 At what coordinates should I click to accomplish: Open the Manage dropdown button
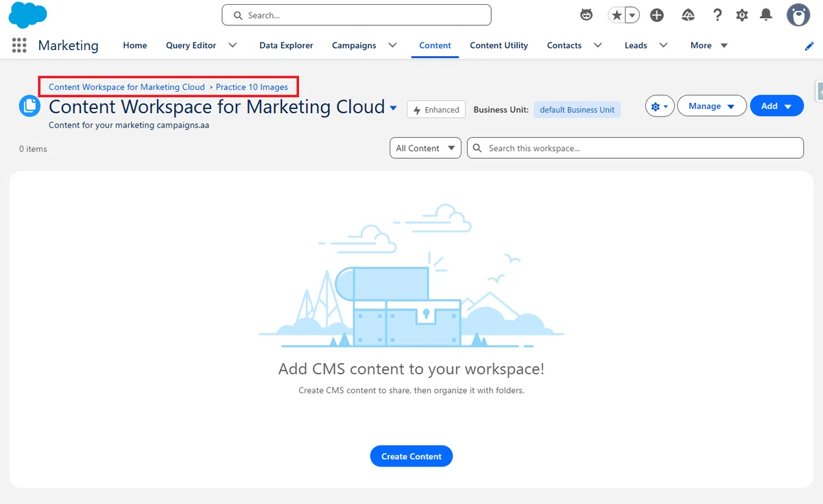[x=712, y=106]
